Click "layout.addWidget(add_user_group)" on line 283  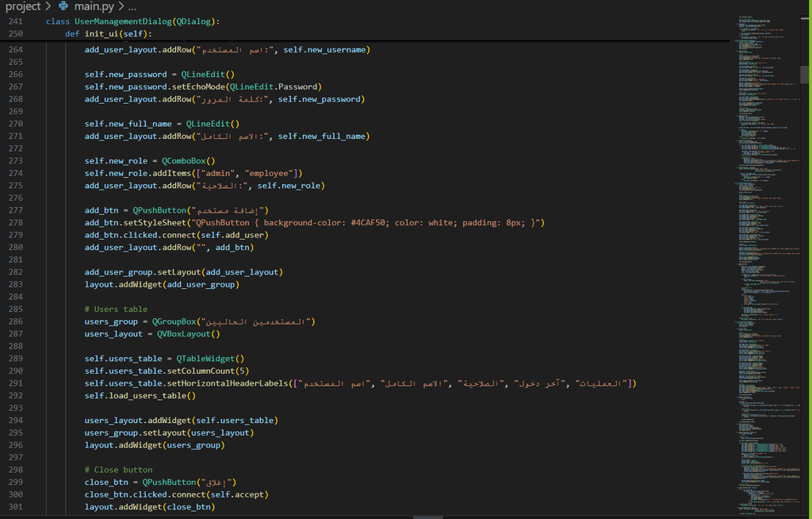coord(162,285)
